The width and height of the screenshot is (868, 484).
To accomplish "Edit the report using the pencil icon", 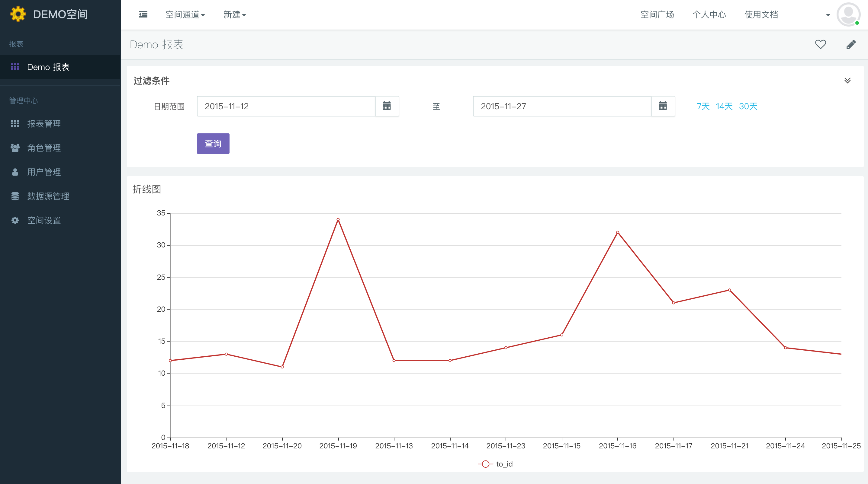I will [x=851, y=44].
